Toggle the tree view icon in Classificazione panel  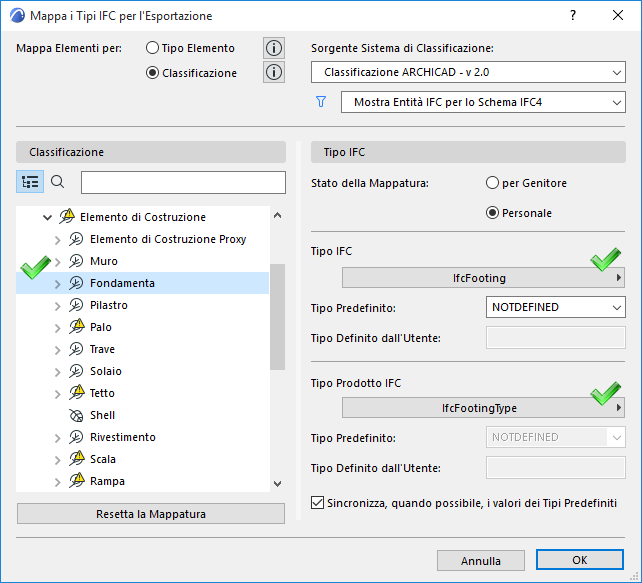pos(30,182)
